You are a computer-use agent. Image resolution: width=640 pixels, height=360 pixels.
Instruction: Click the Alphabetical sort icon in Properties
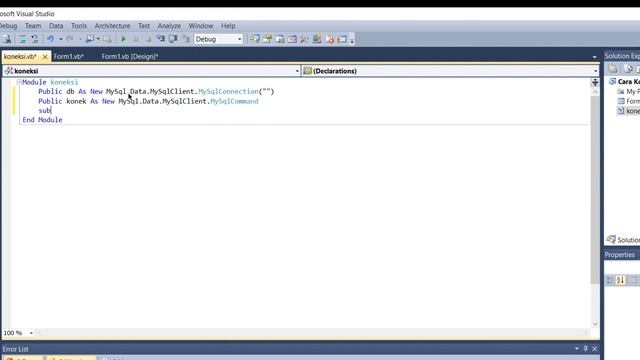pos(621,280)
